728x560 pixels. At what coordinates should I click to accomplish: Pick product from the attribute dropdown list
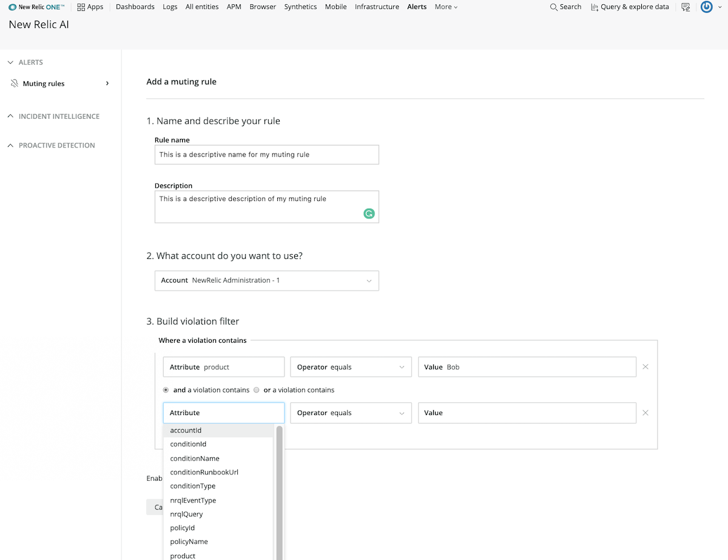(218, 555)
